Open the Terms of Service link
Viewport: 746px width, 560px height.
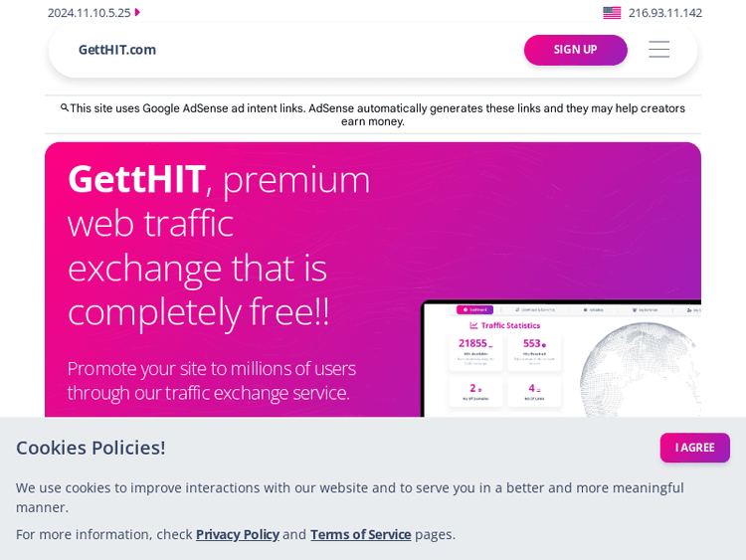[x=360, y=534]
